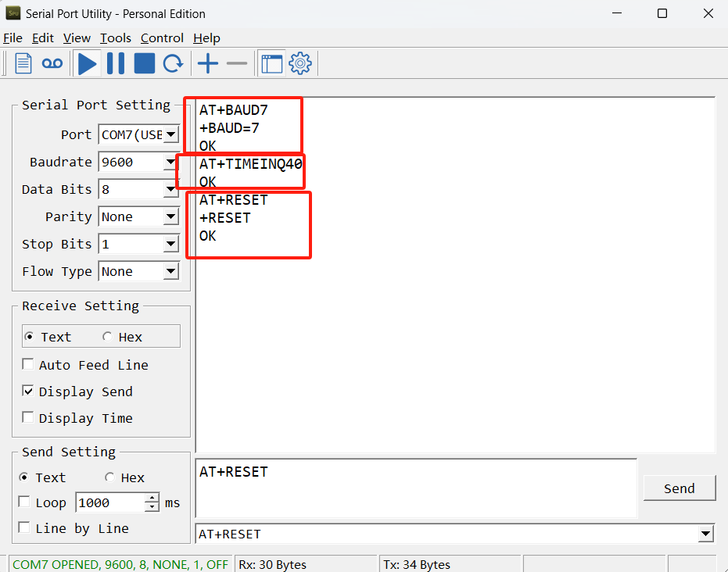The width and height of the screenshot is (728, 572).
Task: Expand the Data Bits dropdown
Action: click(x=171, y=189)
